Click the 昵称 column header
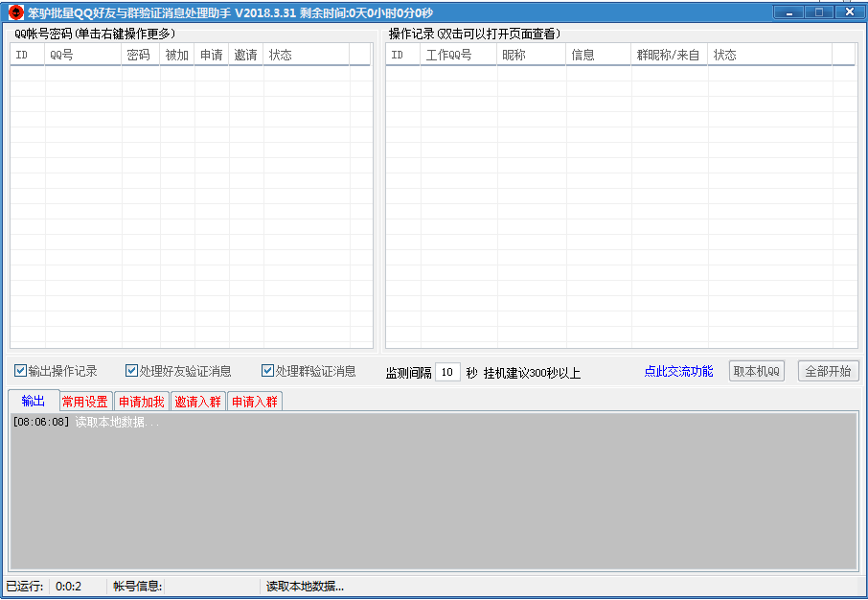The width and height of the screenshot is (868, 600). click(532, 55)
